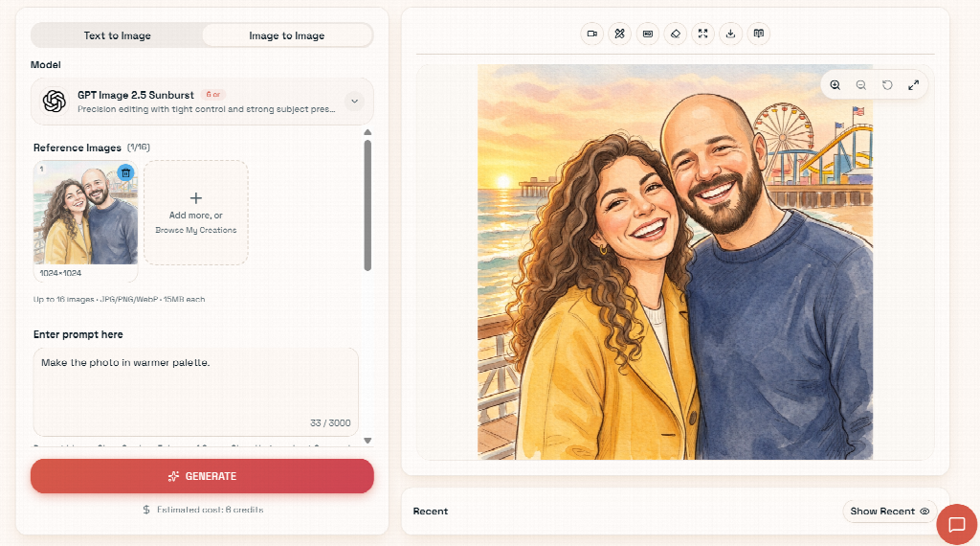Click the generated couple image preview
The width and height of the screenshot is (980, 546).
675,262
